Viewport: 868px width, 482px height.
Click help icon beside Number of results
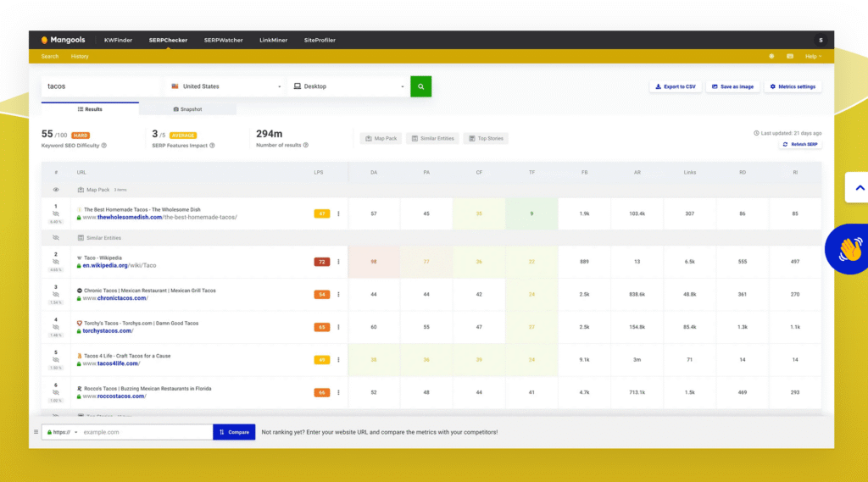[x=305, y=145]
